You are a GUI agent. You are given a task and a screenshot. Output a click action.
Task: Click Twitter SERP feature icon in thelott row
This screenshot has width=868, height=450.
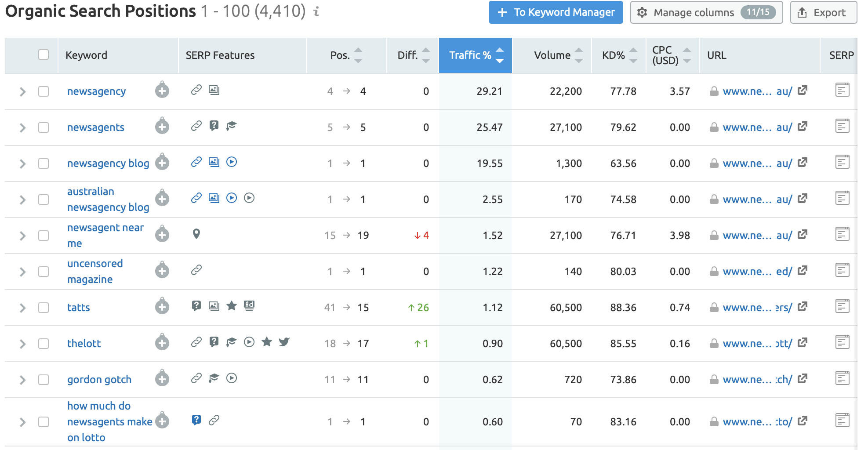[x=284, y=342]
